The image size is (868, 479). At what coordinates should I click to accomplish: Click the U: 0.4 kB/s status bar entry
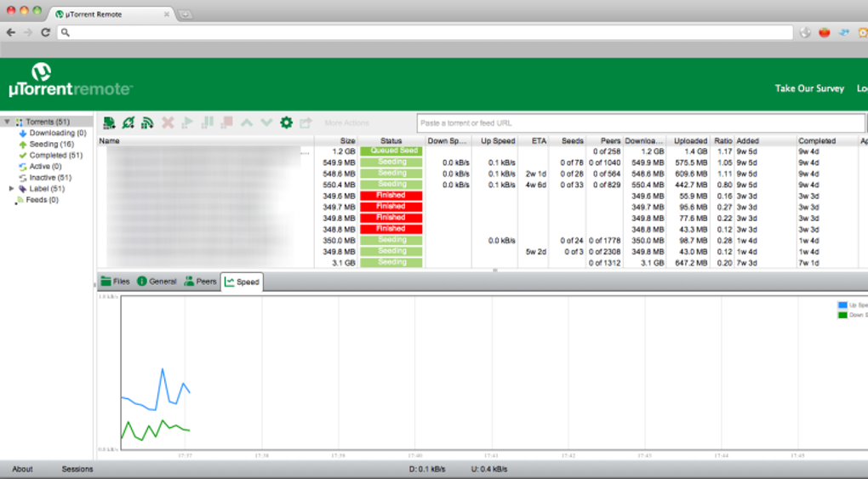tap(489, 469)
